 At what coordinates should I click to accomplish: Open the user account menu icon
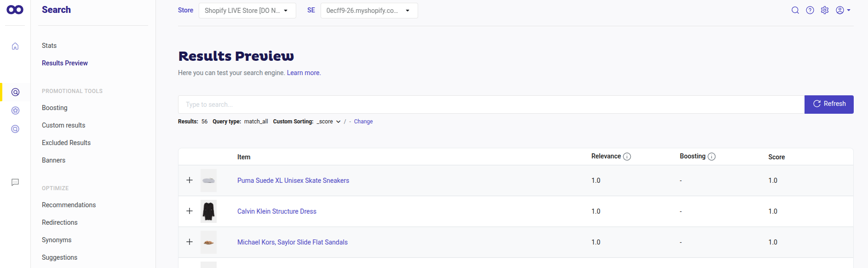pyautogui.click(x=843, y=10)
